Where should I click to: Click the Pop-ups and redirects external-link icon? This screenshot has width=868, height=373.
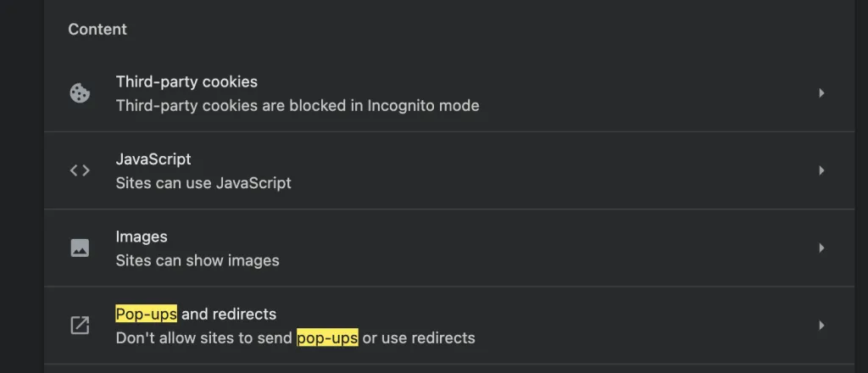80,326
